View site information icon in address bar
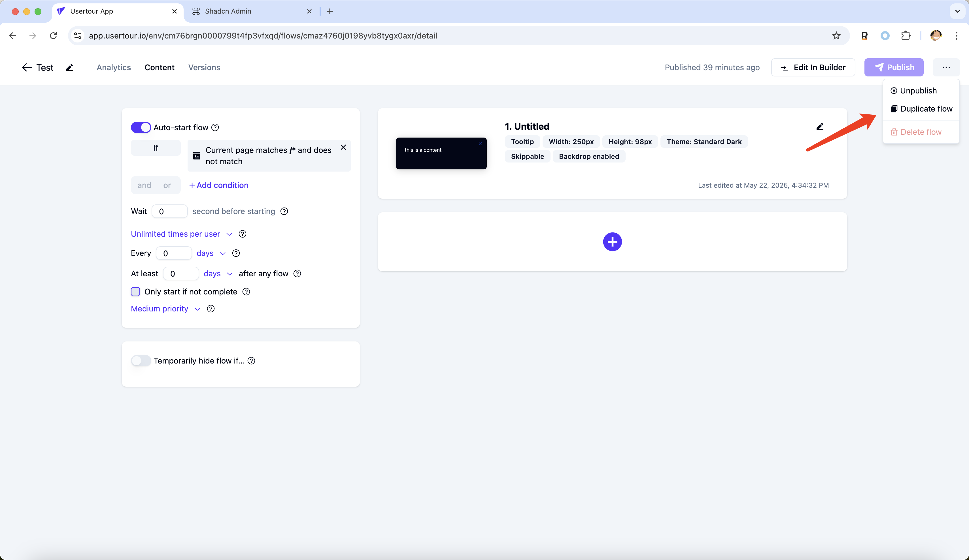This screenshot has height=560, width=969. [x=78, y=36]
